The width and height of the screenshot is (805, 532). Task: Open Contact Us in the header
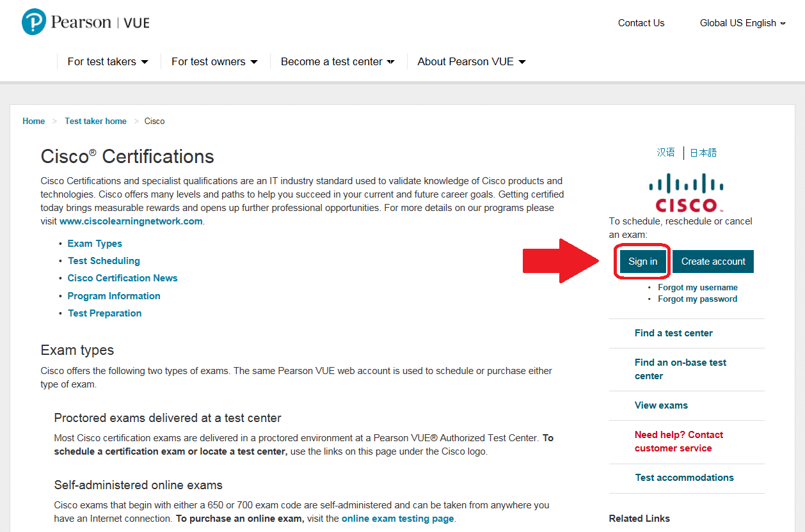(x=641, y=23)
